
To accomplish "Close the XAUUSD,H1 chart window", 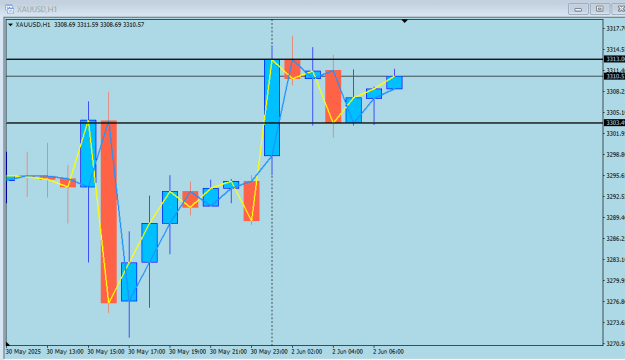I will click(619, 9).
